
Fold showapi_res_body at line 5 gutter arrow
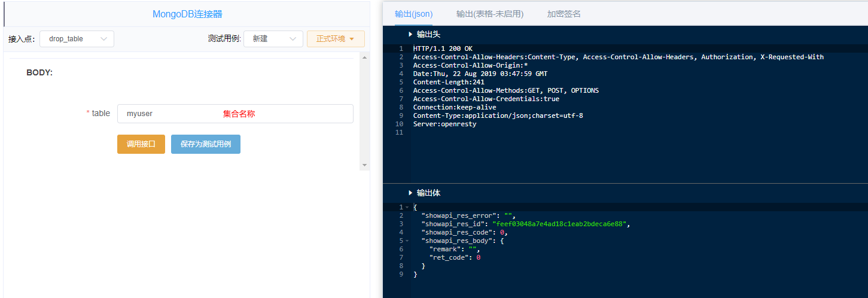pyautogui.click(x=407, y=241)
